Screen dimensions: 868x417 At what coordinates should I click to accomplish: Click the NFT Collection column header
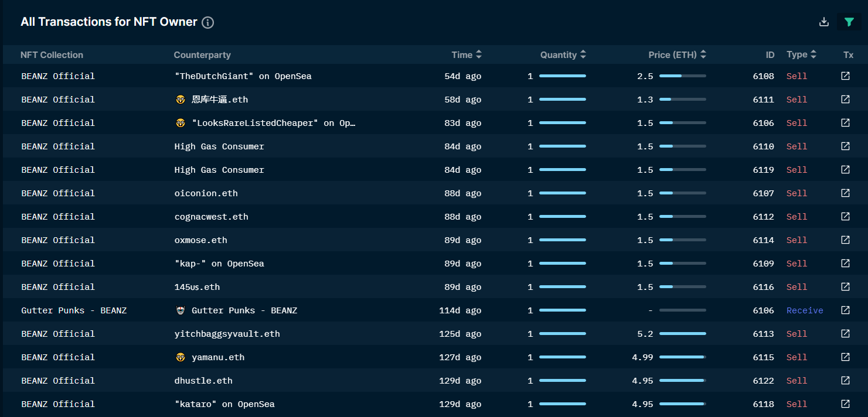coord(52,54)
